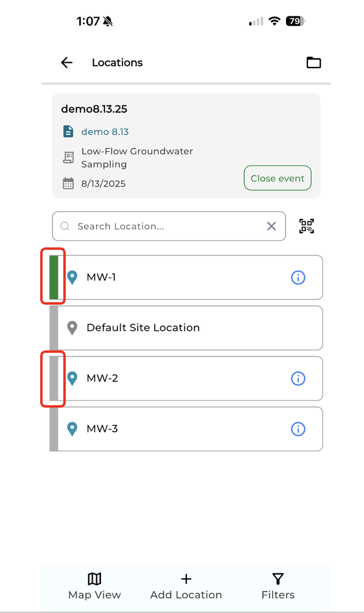Tap the MW-1 map pin icon

coord(72,278)
